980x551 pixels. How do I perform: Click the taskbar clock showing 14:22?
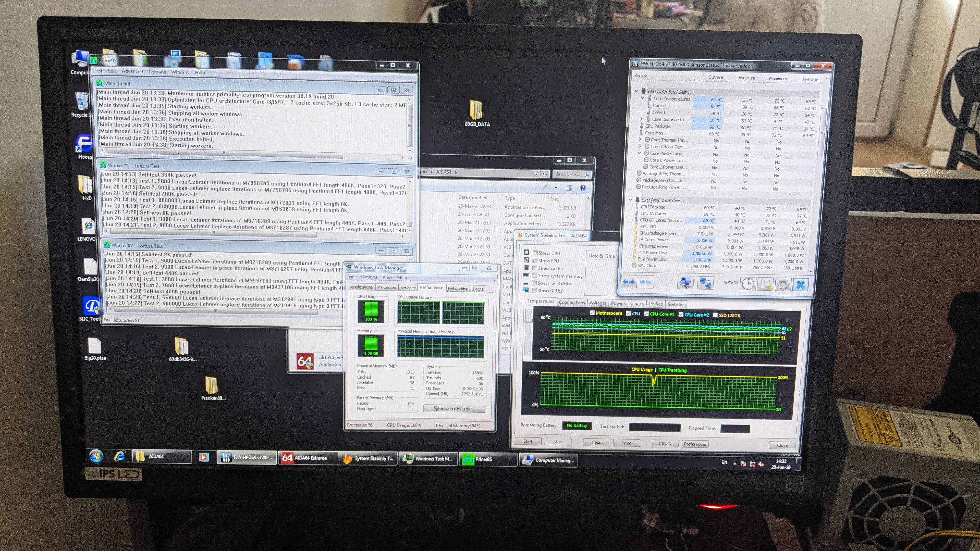tap(781, 464)
